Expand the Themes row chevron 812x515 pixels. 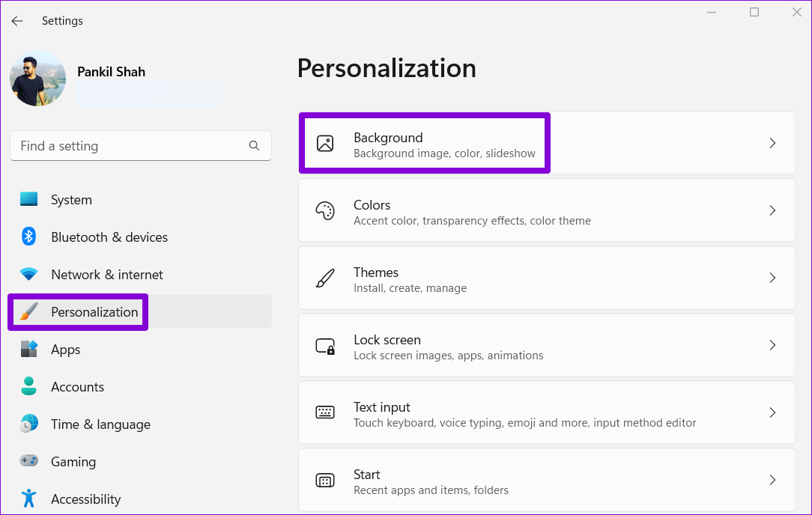[x=772, y=278]
